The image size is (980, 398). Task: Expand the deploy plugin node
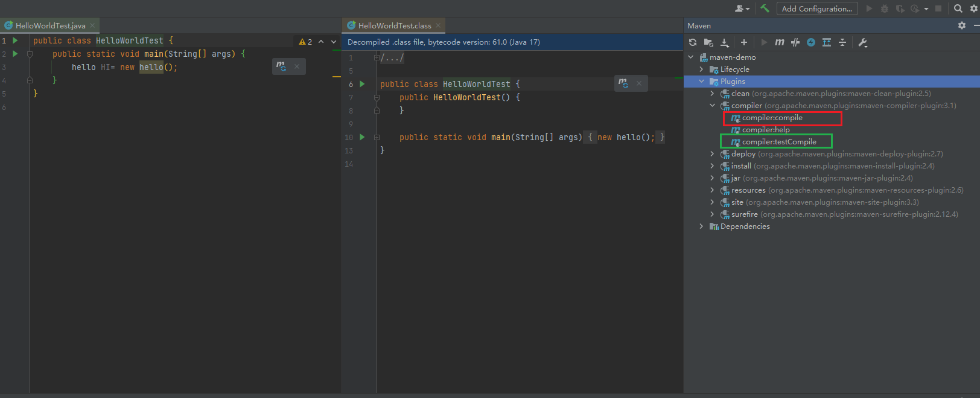click(712, 154)
